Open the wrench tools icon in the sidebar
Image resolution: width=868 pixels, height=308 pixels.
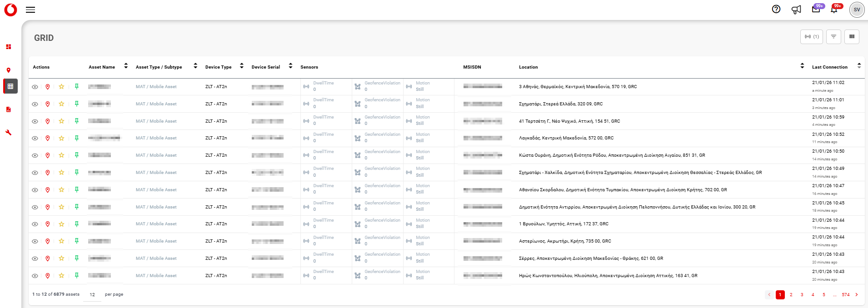pos(8,133)
